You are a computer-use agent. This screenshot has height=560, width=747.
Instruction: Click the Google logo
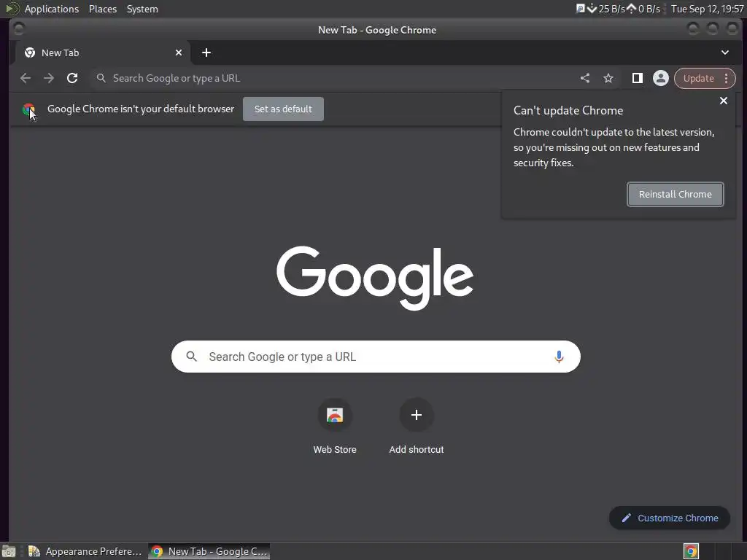click(x=375, y=278)
